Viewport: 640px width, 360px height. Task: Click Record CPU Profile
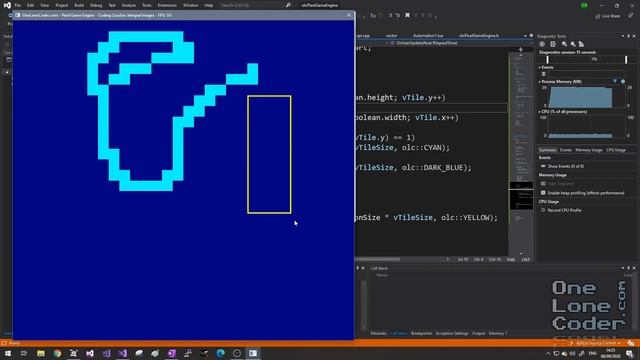[x=561, y=210]
